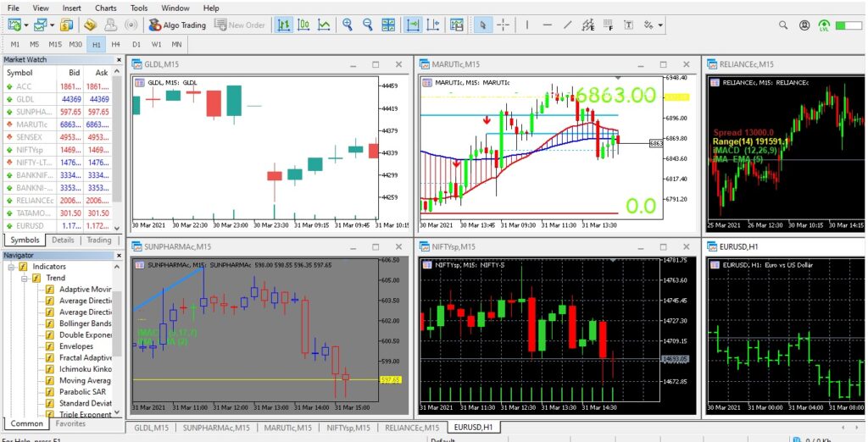
Task: Click Bollinger Bands indicator icon
Action: (50, 323)
